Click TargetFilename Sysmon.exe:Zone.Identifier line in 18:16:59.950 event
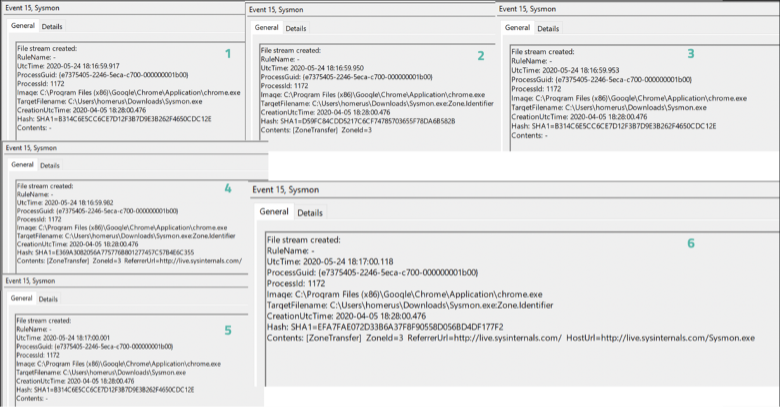The height and width of the screenshot is (408, 780). click(377, 104)
